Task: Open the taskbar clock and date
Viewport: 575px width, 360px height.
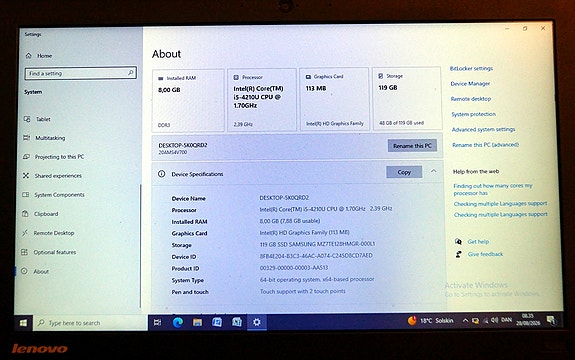Action: (528, 320)
